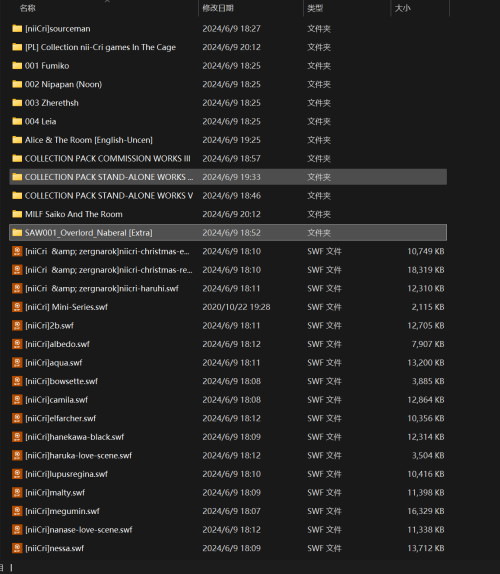
Task: Select COLLECTION PACK COMMISSION WORKS III name
Action: [108, 159]
